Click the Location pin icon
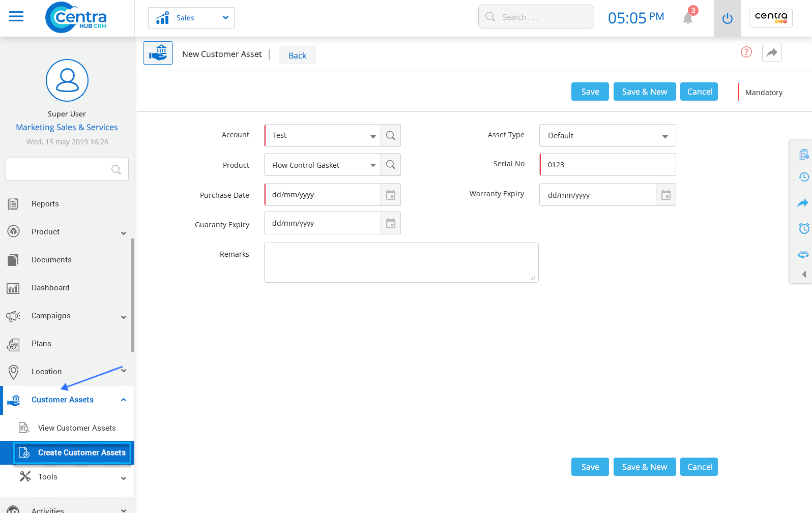Screen dimensions: 812x513 pyautogui.click(x=14, y=372)
